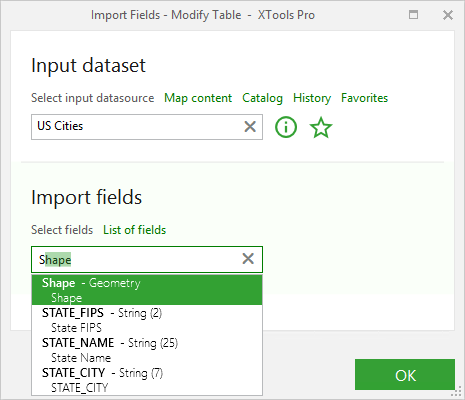This screenshot has width=465, height=400.
Task: Click the green info icon beside US Cities
Action: click(286, 127)
